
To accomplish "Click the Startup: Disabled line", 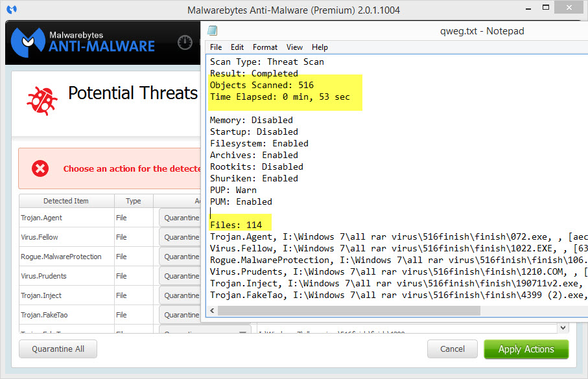I will [x=254, y=132].
